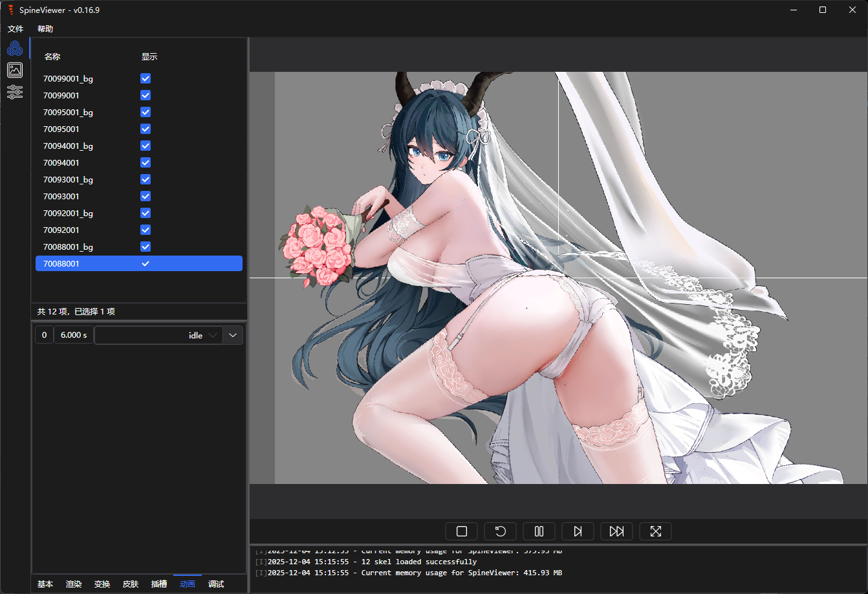This screenshot has height=594, width=868.
Task: Hide the 70094001 skeleton
Action: point(146,162)
